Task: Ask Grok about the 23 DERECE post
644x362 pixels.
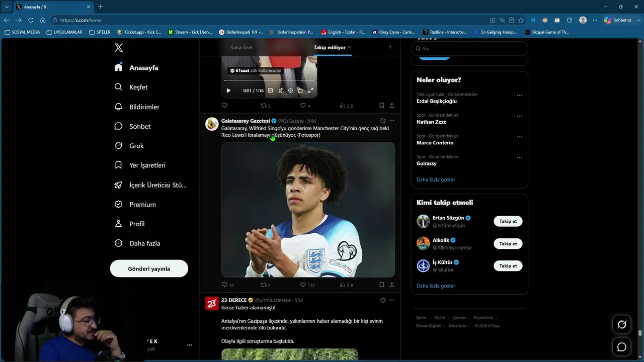Action: [383, 300]
